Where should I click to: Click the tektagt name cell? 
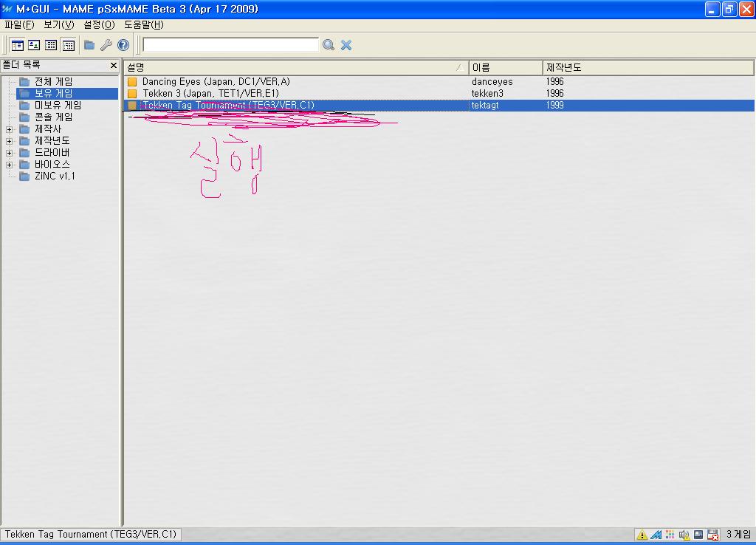tap(485, 105)
